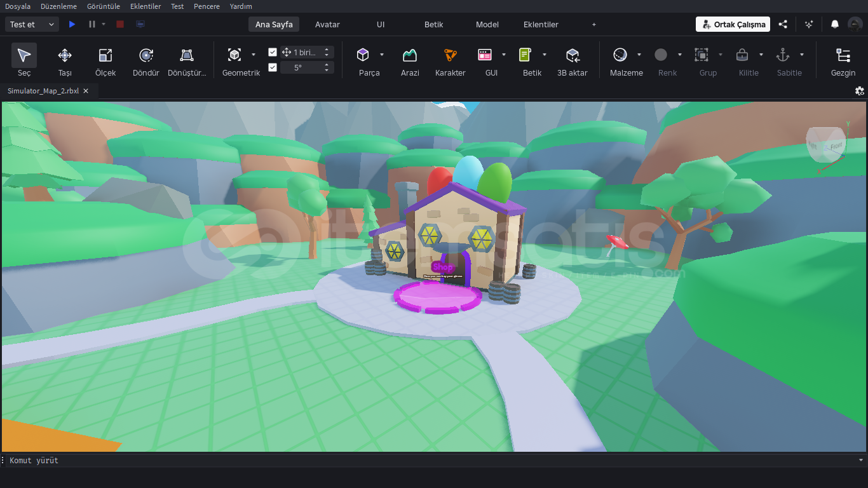Toggle the 1 birim move snap checkbox
Screen dimensions: 868x488
point(273,52)
